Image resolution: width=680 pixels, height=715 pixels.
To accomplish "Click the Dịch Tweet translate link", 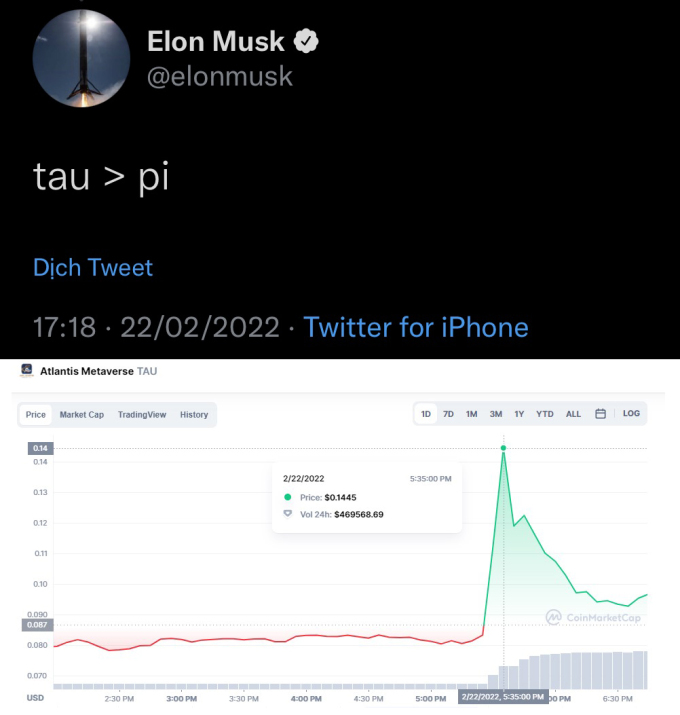I will tap(93, 267).
